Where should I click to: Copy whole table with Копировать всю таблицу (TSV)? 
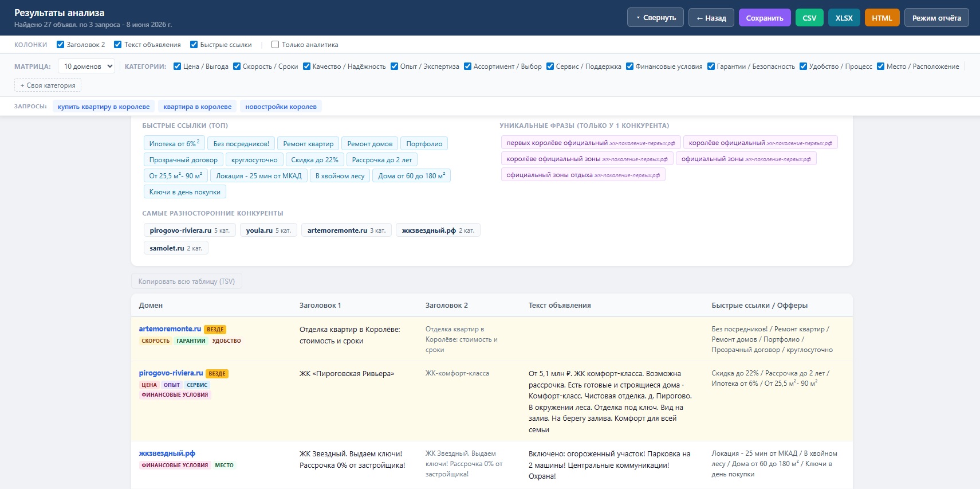click(x=187, y=281)
